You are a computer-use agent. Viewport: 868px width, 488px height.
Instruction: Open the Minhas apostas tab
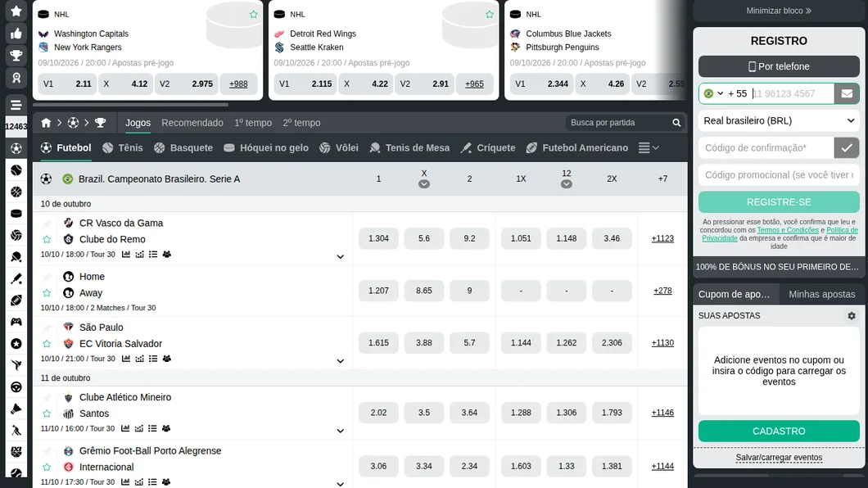(822, 294)
